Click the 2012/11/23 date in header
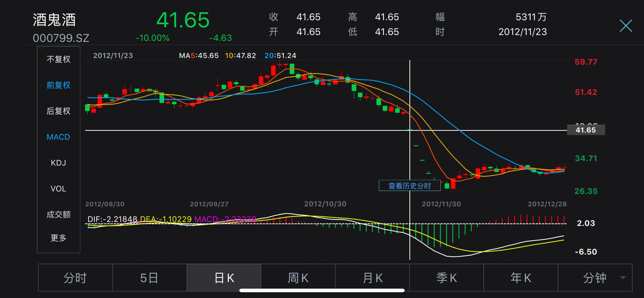 (523, 32)
